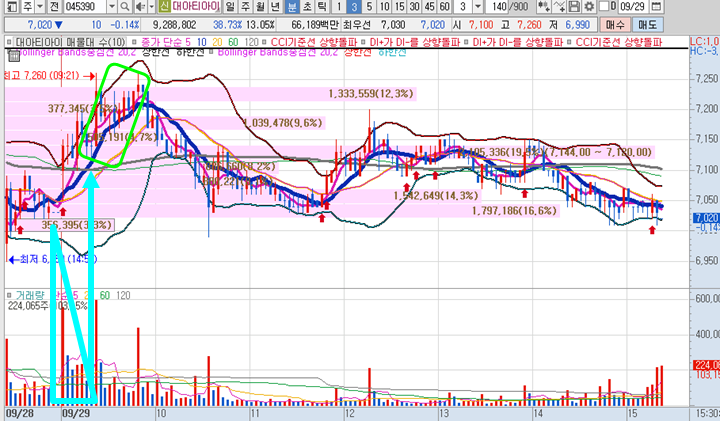720x421 pixels.
Task: Open the calendar date picker icon
Action: (x=657, y=6)
